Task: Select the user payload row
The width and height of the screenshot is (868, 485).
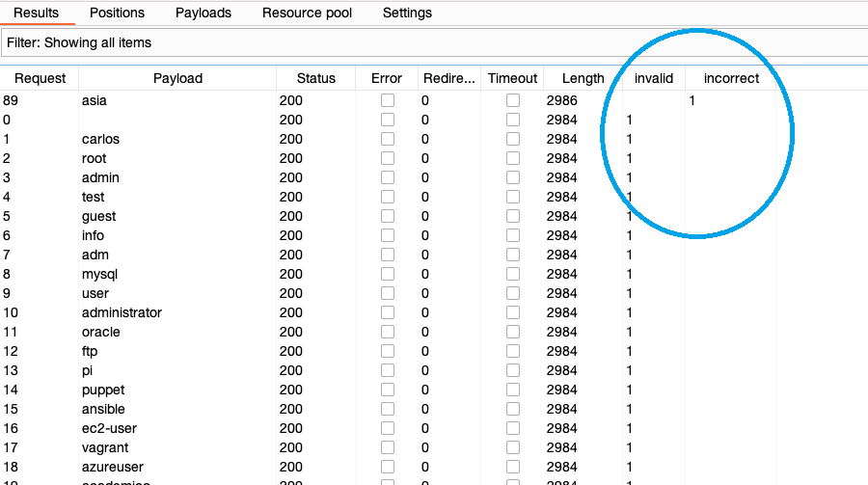Action: (434, 293)
